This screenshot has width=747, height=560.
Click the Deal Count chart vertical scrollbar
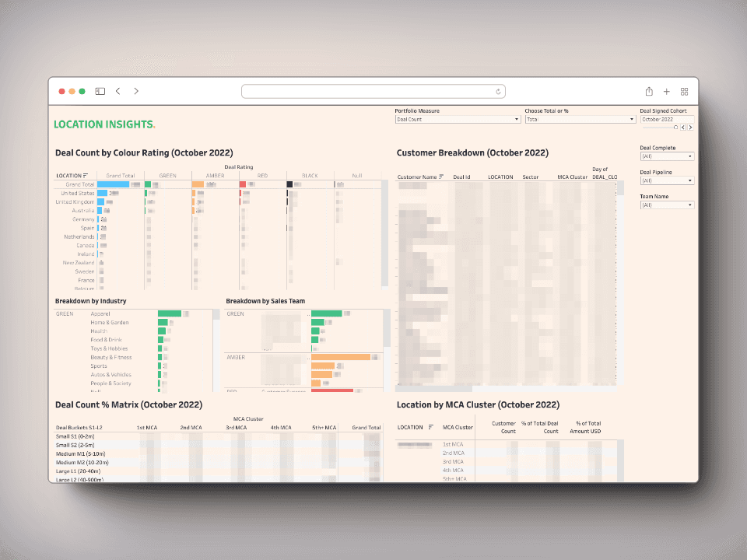[385, 233]
